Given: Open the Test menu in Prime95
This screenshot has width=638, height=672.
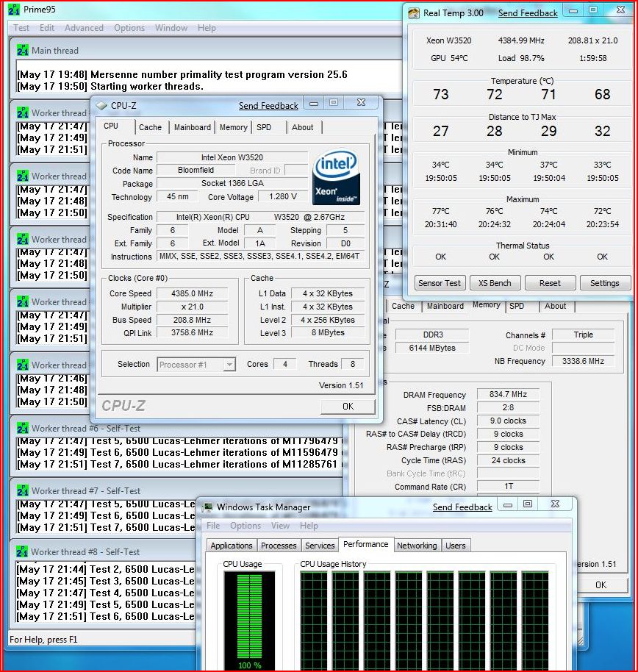Looking at the screenshot, I should click(21, 28).
